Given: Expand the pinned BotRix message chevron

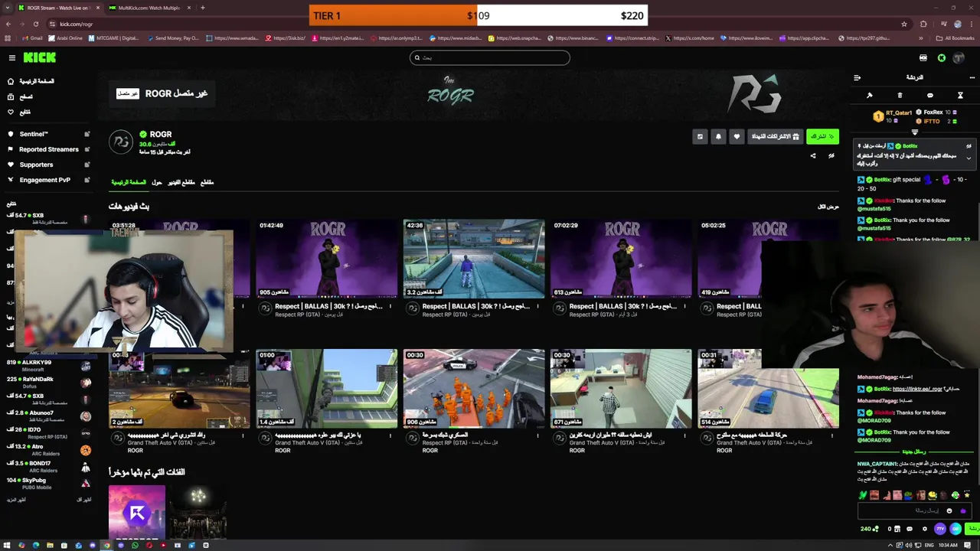Looking at the screenshot, I should coord(969,158).
